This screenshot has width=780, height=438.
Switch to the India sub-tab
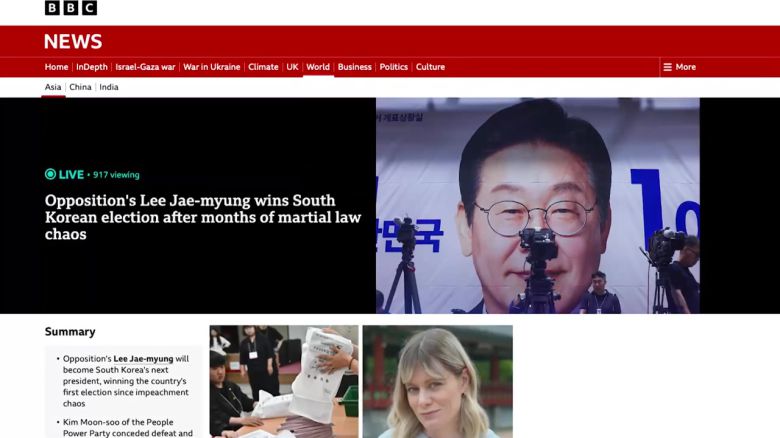coord(108,87)
